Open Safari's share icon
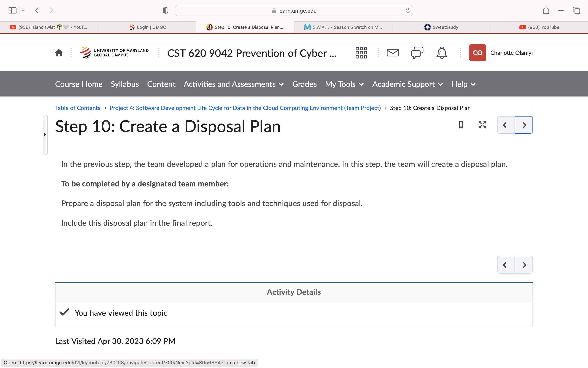This screenshot has width=588, height=368. (546, 10)
